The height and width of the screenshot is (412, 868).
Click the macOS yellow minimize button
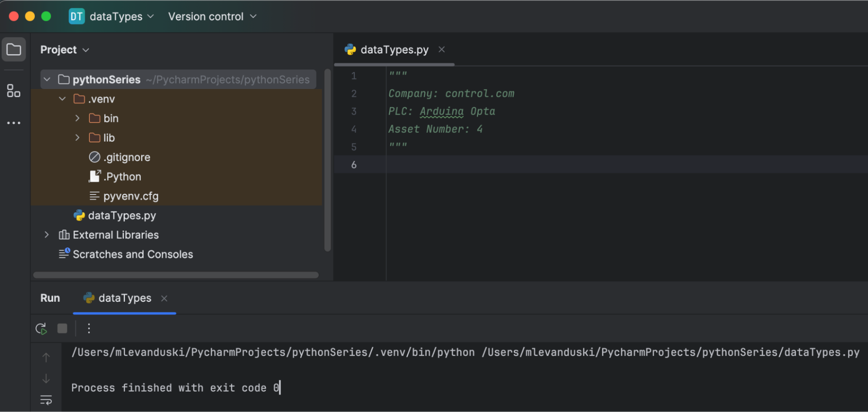(x=30, y=16)
